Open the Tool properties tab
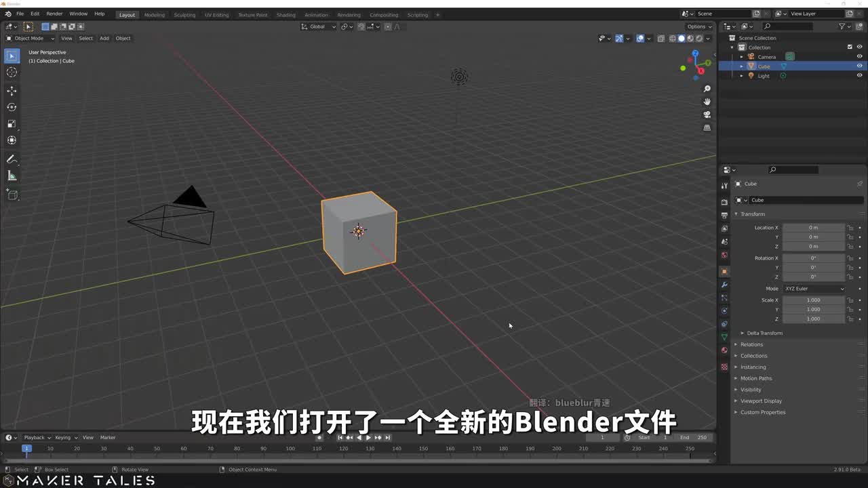The height and width of the screenshot is (488, 868). [724, 186]
